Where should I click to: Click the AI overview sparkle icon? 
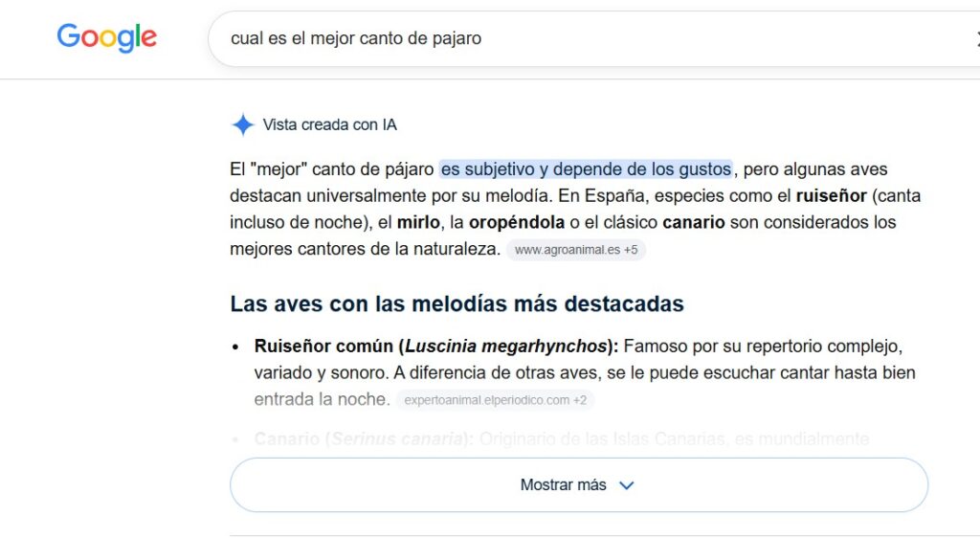pos(242,125)
